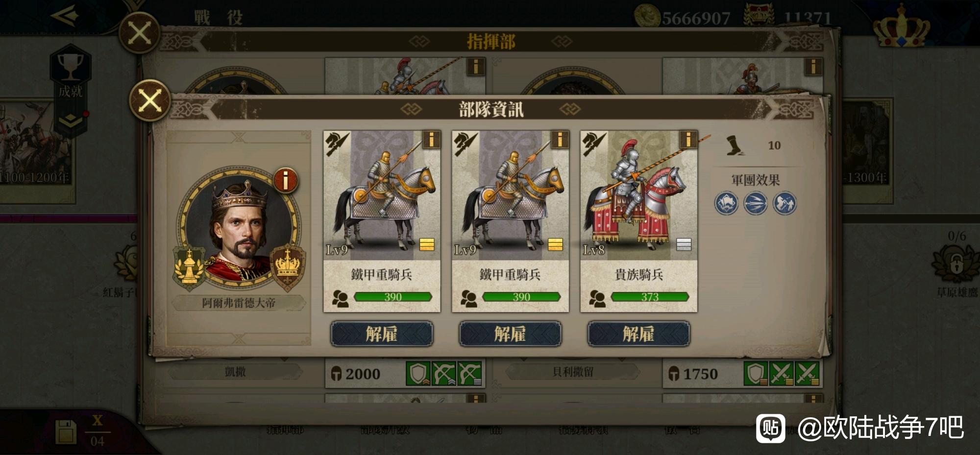Dismiss the 貴族騎兵 with 解雇
The height and width of the screenshot is (455, 980).
pyautogui.click(x=638, y=334)
